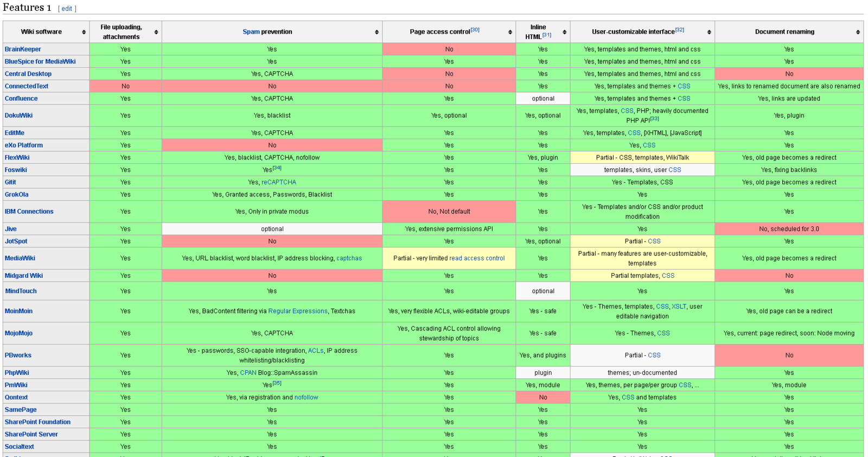This screenshot has height=457, width=868.
Task: Open captchas link in MediaWiki row
Action: click(x=349, y=258)
